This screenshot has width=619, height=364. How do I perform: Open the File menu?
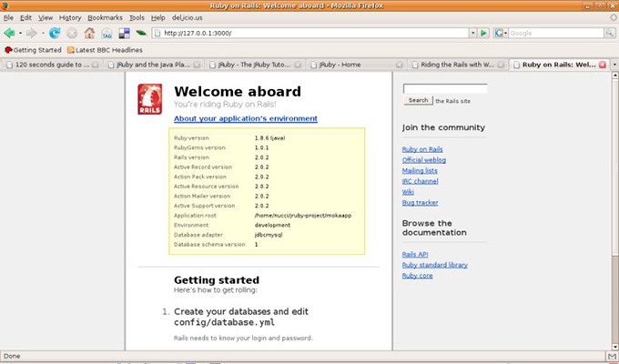(8, 18)
